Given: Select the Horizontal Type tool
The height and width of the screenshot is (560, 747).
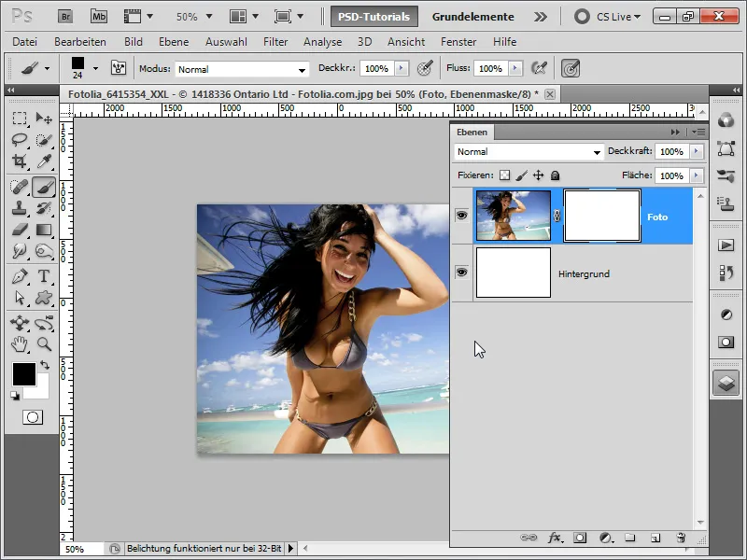Looking at the screenshot, I should pyautogui.click(x=43, y=276).
